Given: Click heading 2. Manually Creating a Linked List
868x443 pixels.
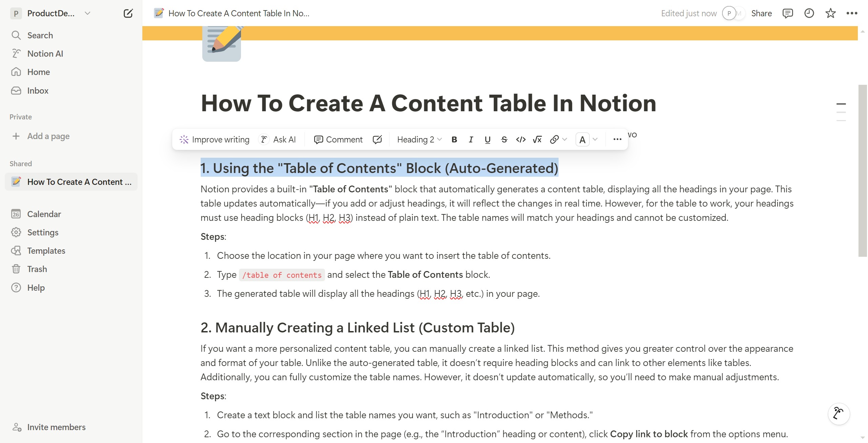Looking at the screenshot, I should click(358, 328).
